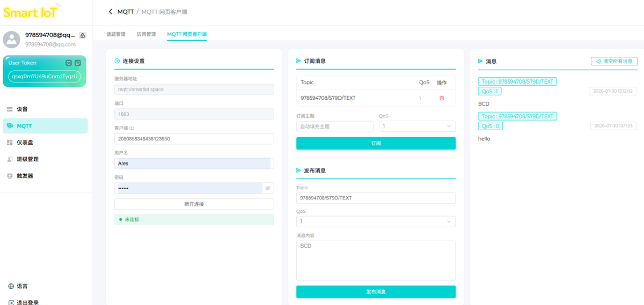
Task: Click the 订阅消息 section arrow icon
Action: point(299,61)
